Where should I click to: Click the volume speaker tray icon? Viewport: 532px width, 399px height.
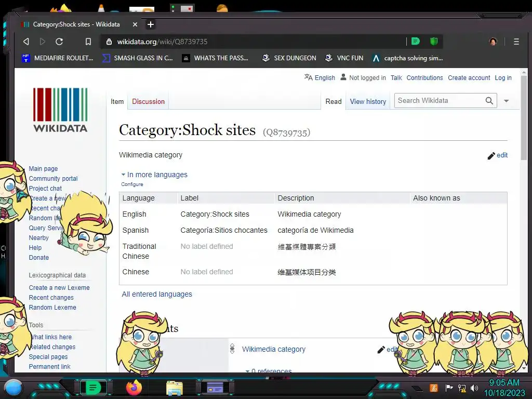point(474,388)
